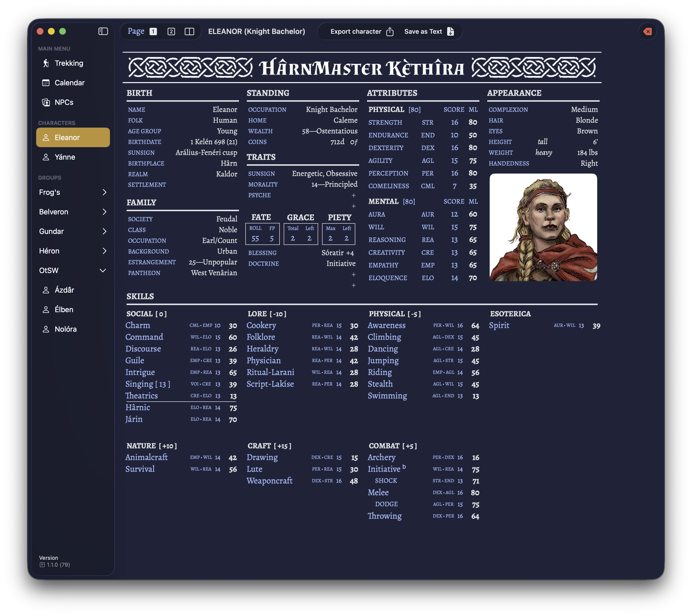Switch to Page 1 of the character sheet
692x616 pixels.
click(x=153, y=31)
